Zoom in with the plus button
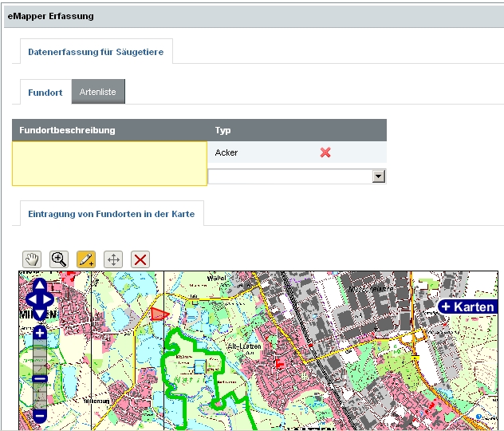 (x=40, y=334)
